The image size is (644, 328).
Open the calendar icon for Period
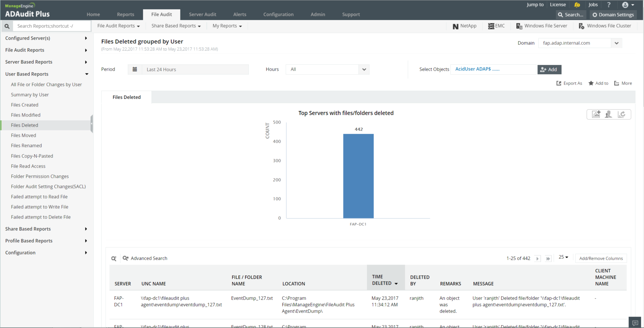tap(135, 69)
